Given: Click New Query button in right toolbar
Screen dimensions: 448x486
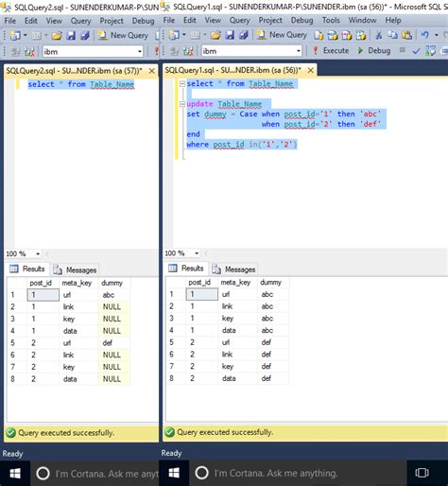Looking at the screenshot, I should [282, 35].
